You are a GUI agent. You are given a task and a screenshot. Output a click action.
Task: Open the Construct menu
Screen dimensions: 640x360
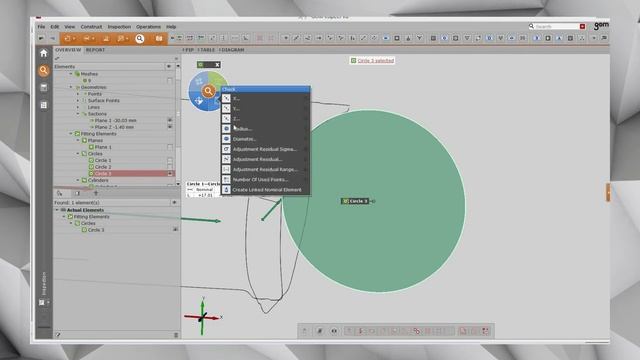[91, 27]
